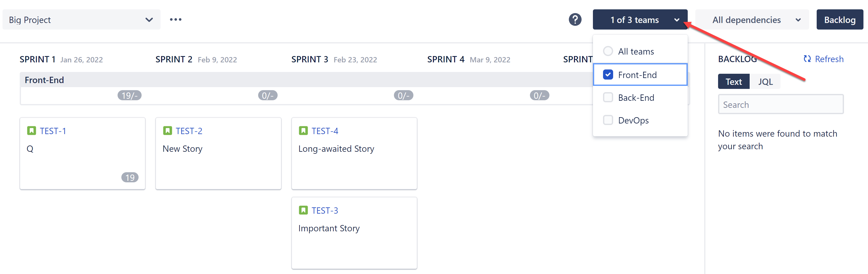Select the All teams radio option

coord(608,51)
